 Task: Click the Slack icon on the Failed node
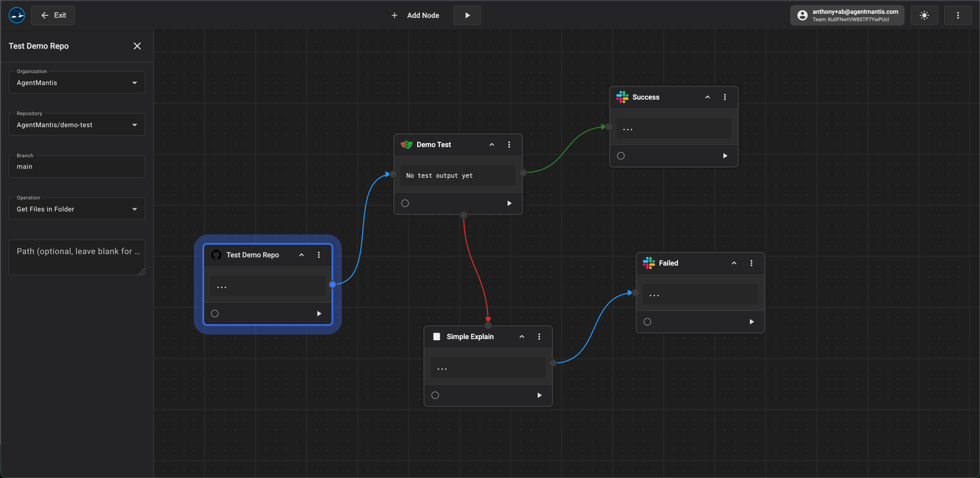648,263
